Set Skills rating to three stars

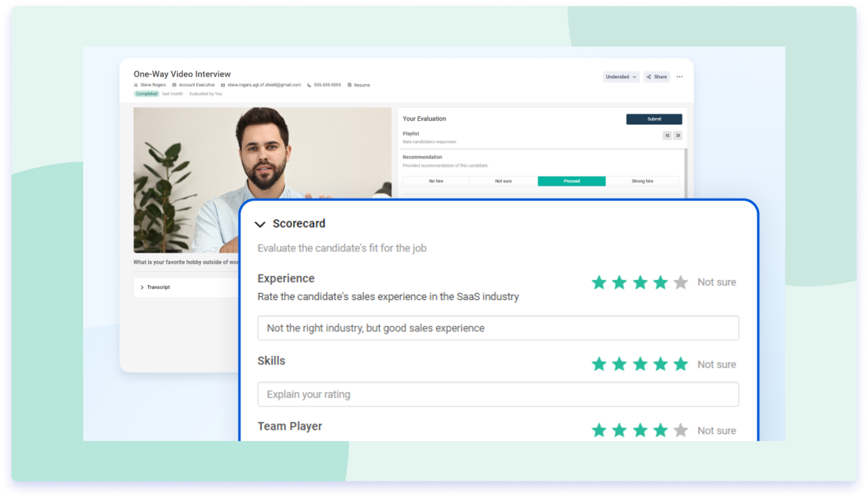(x=640, y=364)
